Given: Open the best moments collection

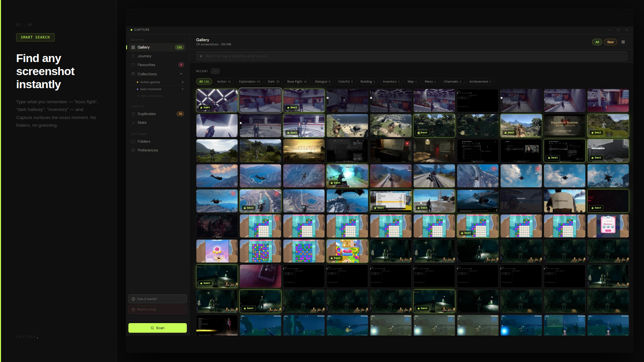Looking at the screenshot, I should click(151, 89).
